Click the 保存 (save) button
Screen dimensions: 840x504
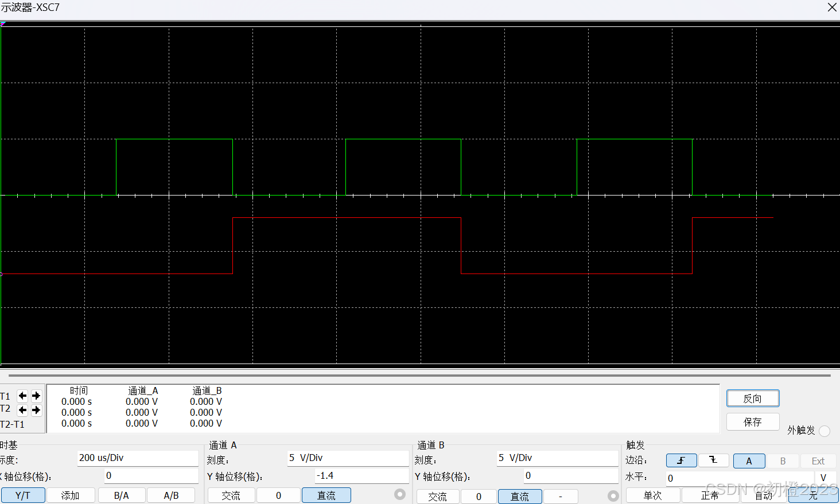[753, 422]
